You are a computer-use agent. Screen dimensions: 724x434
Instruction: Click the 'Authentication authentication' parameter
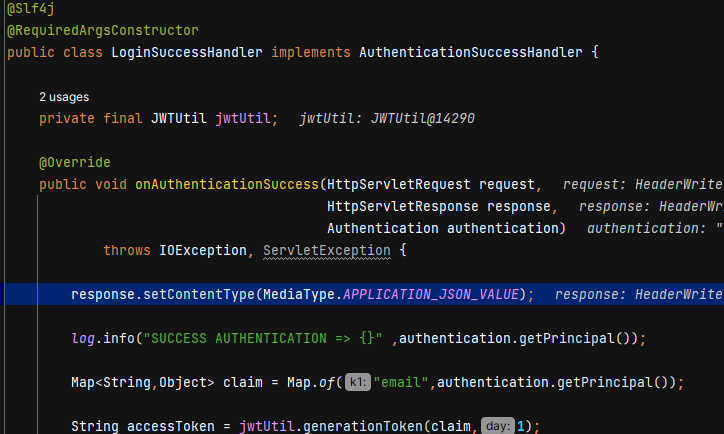(442, 228)
